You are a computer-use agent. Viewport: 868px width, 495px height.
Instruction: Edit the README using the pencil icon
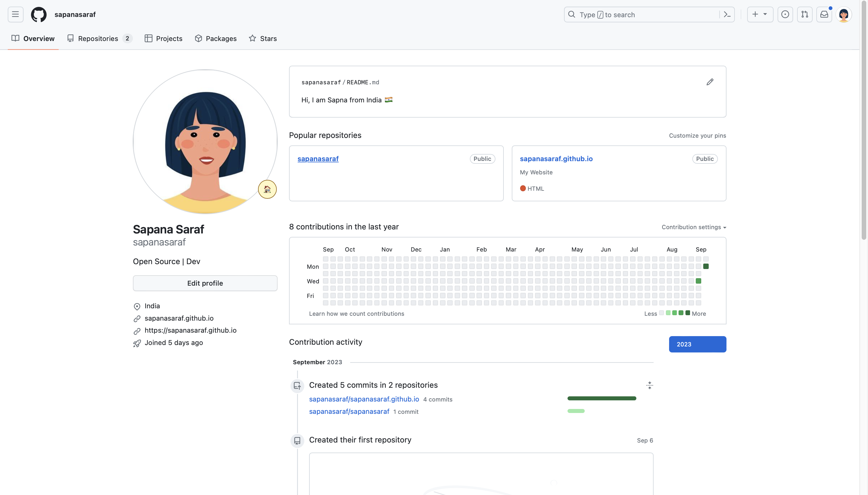(710, 82)
